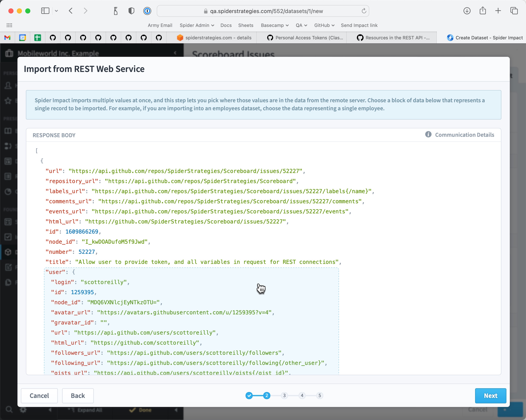Click the Send Impact link bookmark

pyautogui.click(x=359, y=25)
